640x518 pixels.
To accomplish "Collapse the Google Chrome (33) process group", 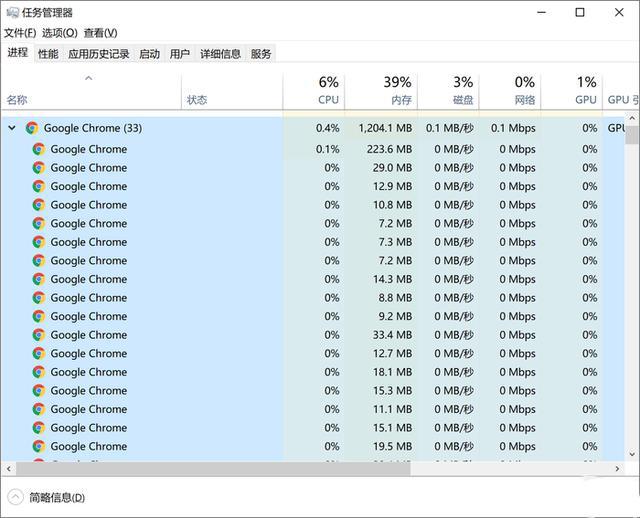I will [12, 128].
